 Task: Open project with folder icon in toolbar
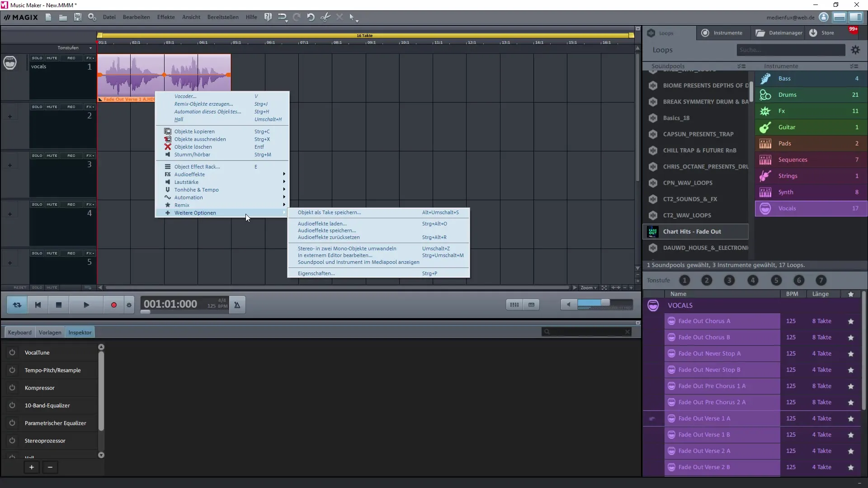63,17
